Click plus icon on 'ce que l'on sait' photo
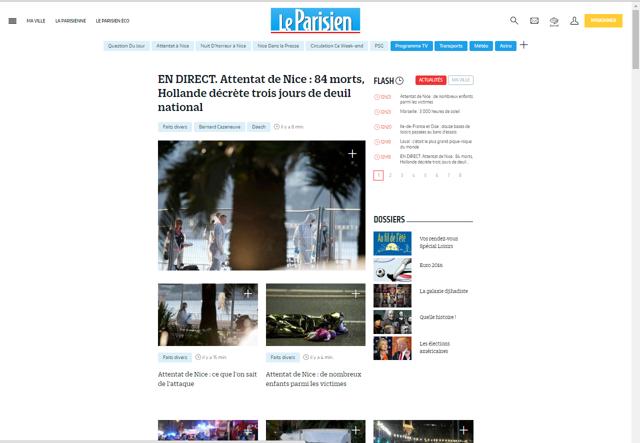 pos(248,293)
